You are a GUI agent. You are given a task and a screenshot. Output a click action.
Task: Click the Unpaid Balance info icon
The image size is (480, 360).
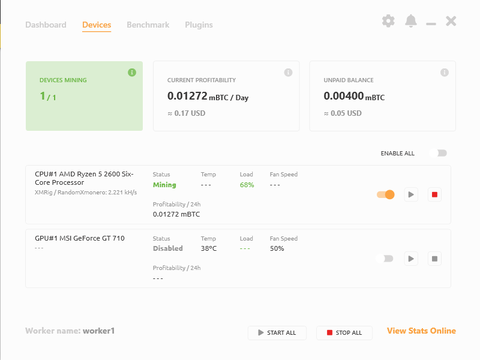click(x=444, y=72)
